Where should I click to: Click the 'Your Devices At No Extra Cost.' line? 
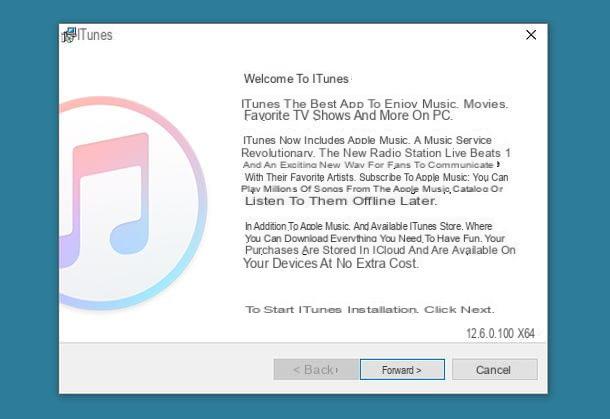click(331, 263)
